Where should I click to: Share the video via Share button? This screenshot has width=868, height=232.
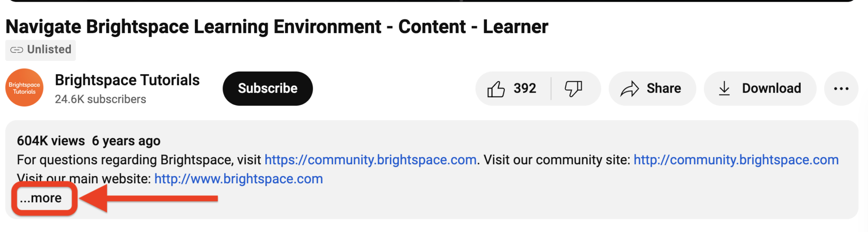[x=652, y=88]
